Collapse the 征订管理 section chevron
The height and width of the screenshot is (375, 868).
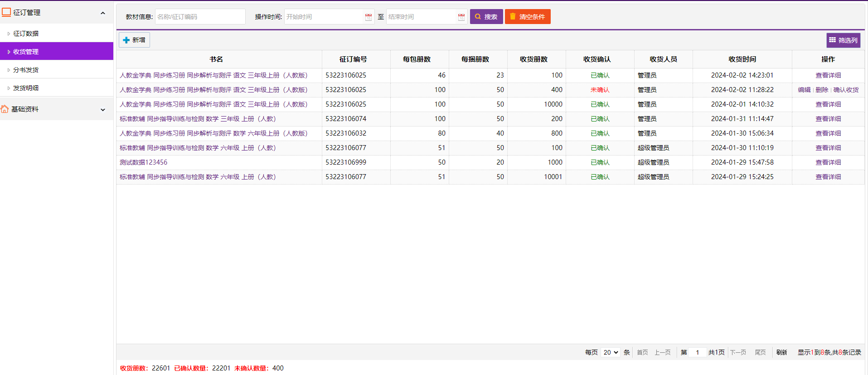[103, 13]
